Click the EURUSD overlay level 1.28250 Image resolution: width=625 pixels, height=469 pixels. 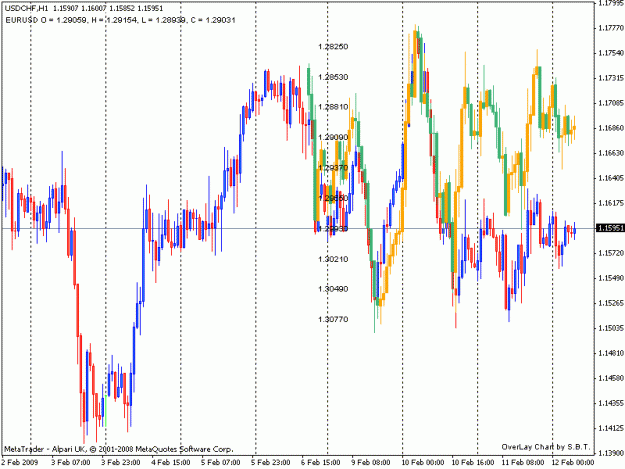click(333, 47)
